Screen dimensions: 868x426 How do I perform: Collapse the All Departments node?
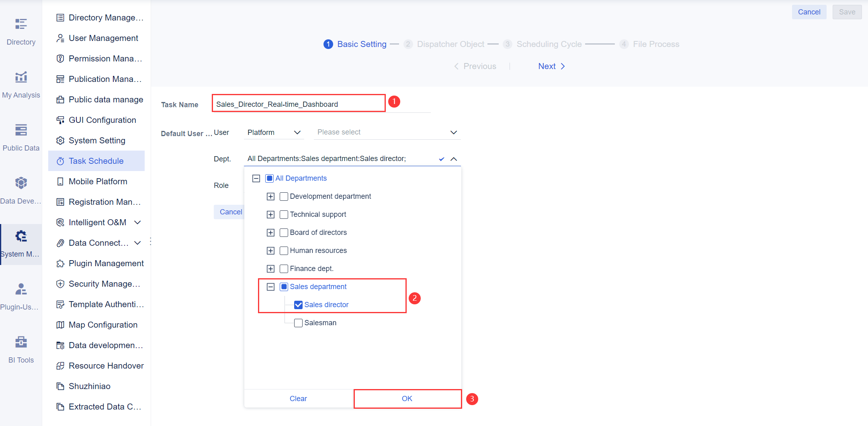coord(256,178)
